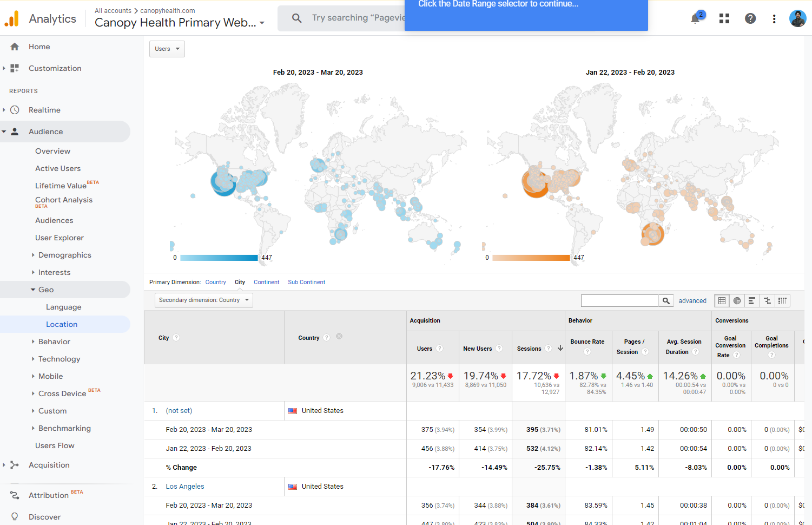Switch to pie chart percentage view
The width and height of the screenshot is (812, 525).
[737, 301]
